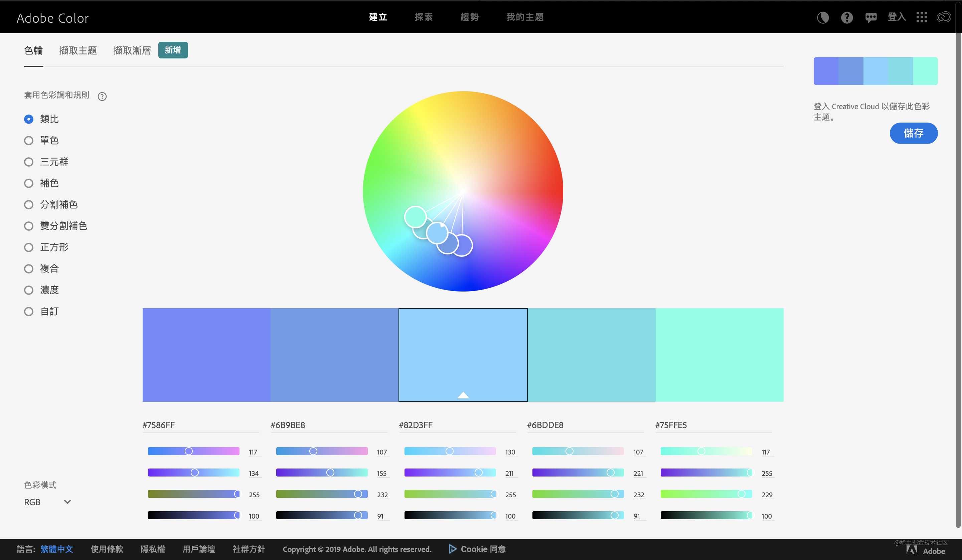This screenshot has height=560, width=962.
Task: Click the theme preview strip top right
Action: [x=876, y=71]
